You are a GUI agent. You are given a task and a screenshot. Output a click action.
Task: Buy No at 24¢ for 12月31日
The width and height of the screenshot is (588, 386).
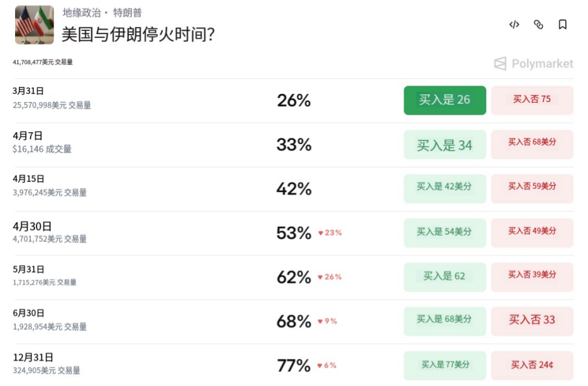[532, 365]
